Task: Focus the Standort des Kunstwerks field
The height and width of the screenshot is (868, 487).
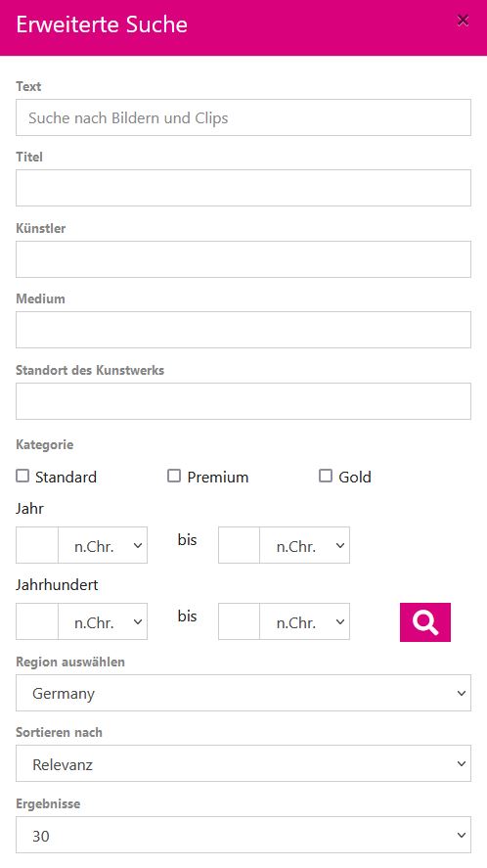Action: [x=243, y=401]
